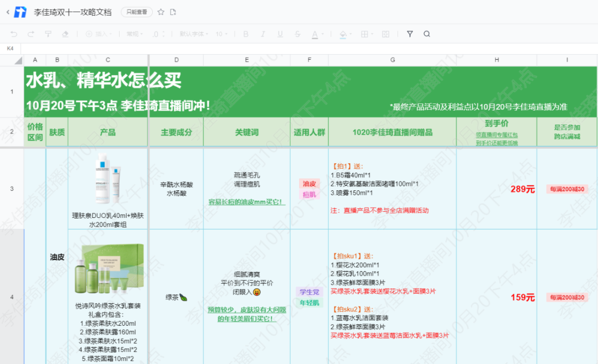
Task: Select column G header
Action: click(392, 60)
